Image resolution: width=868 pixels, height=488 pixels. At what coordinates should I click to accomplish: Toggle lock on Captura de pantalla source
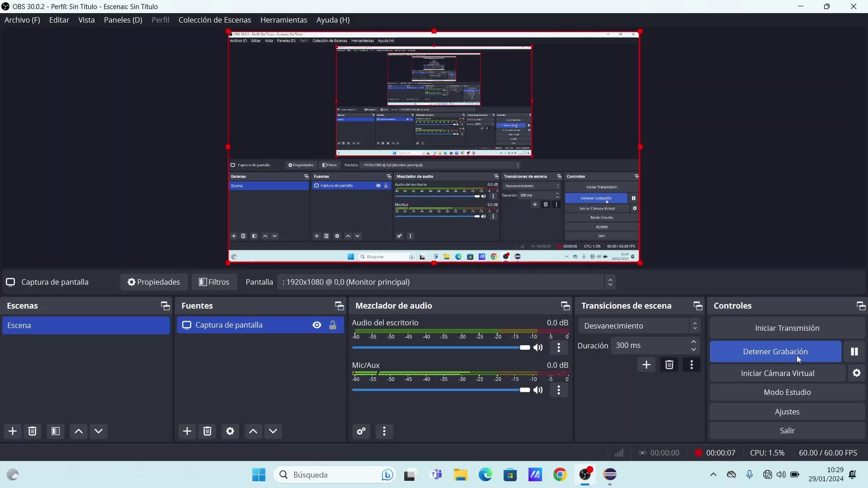[333, 325]
